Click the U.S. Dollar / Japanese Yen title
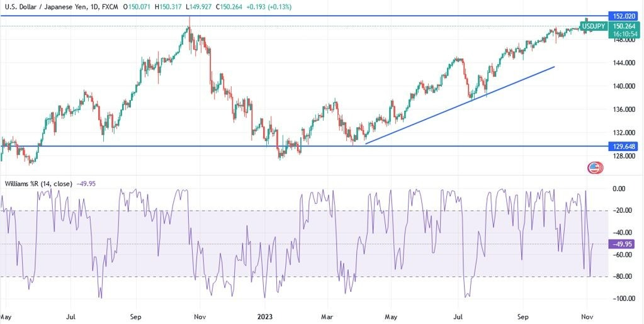 coord(45,7)
